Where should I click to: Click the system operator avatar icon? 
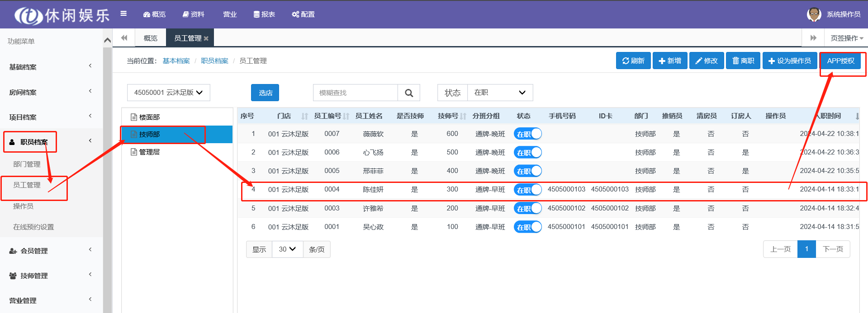coord(814,14)
